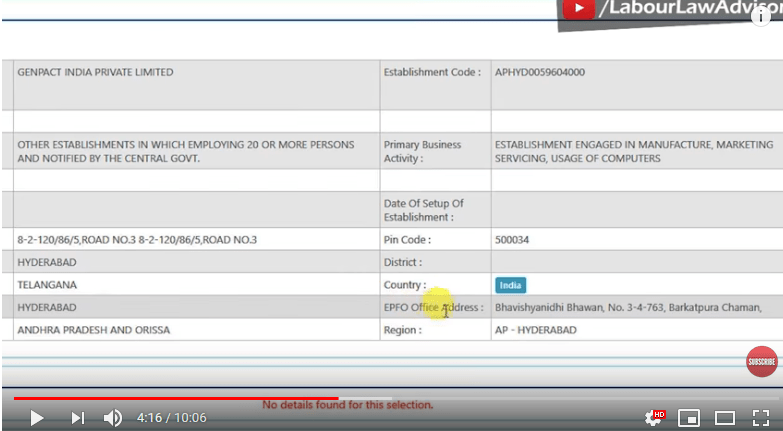Select establishment code APHYD0059604000

(540, 72)
